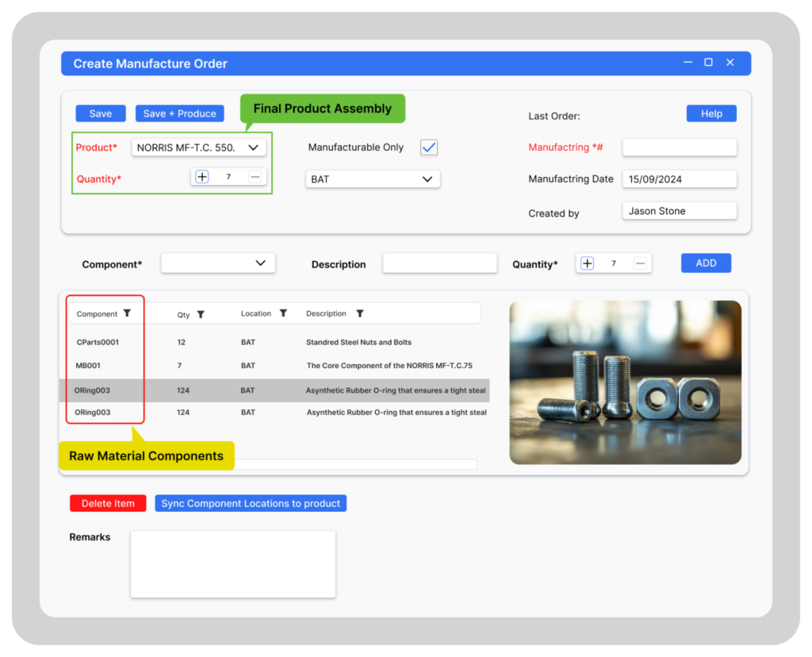This screenshot has width=812, height=657.
Task: Click the Component column header
Action: (x=97, y=314)
